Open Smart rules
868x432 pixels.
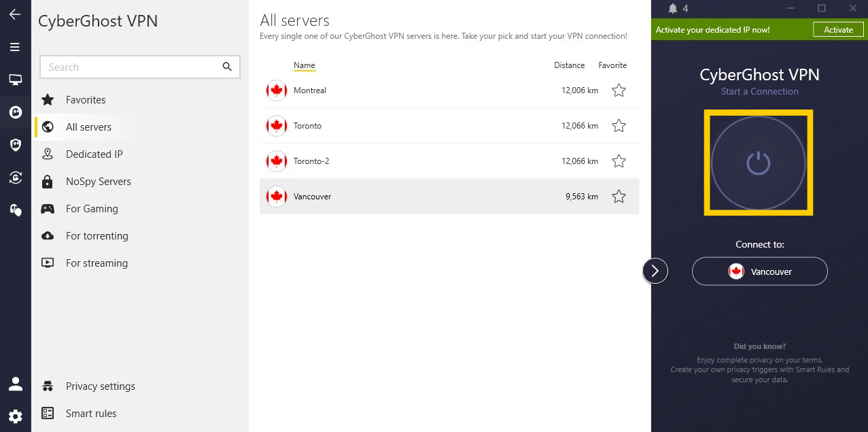91,414
